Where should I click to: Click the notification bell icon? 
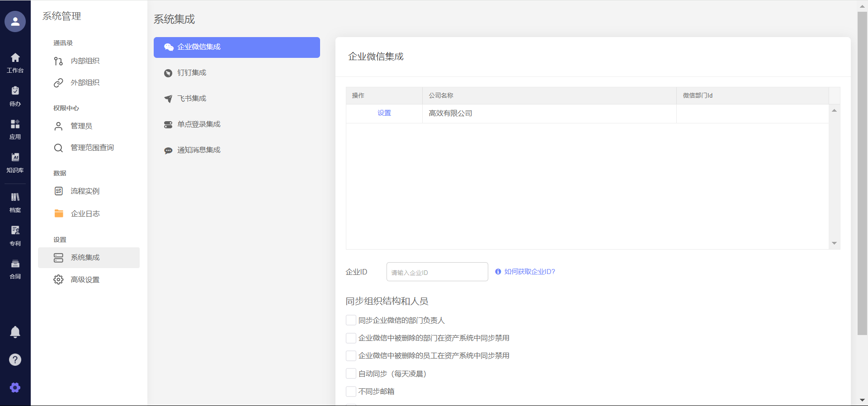[15, 332]
